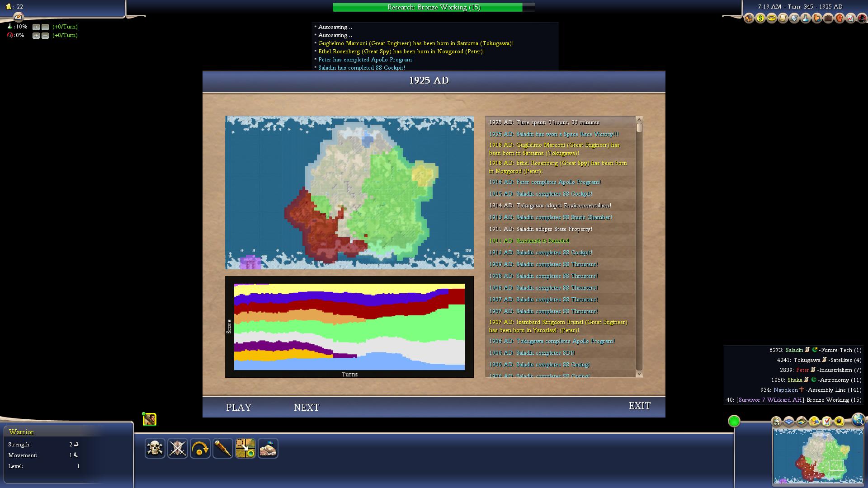Open the Religion Advisor praying hands icon

(817, 18)
